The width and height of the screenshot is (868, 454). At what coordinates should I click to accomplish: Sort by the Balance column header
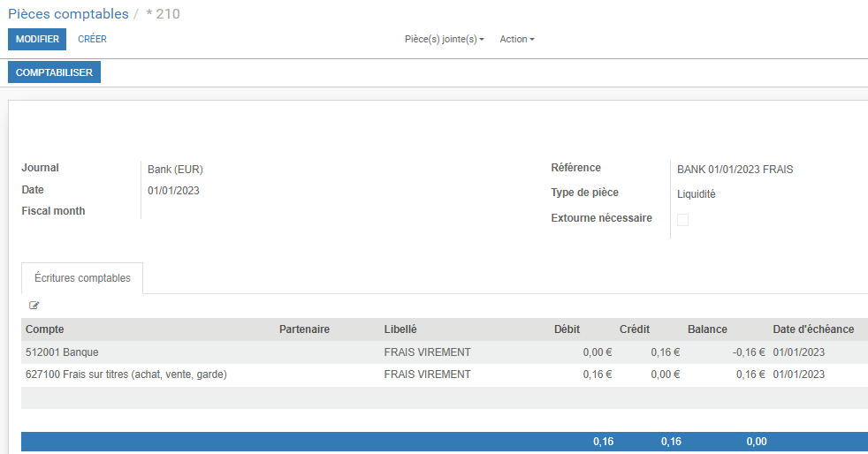(707, 329)
